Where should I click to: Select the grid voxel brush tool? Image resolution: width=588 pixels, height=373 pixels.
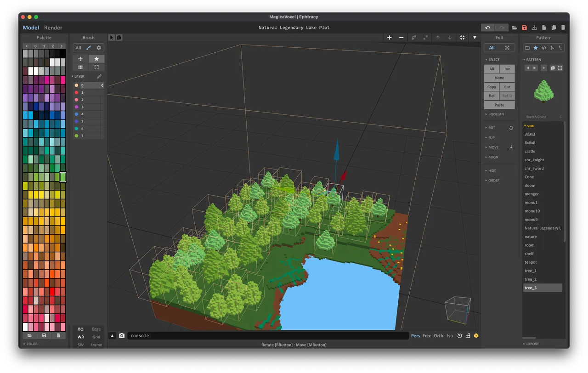(x=80, y=67)
